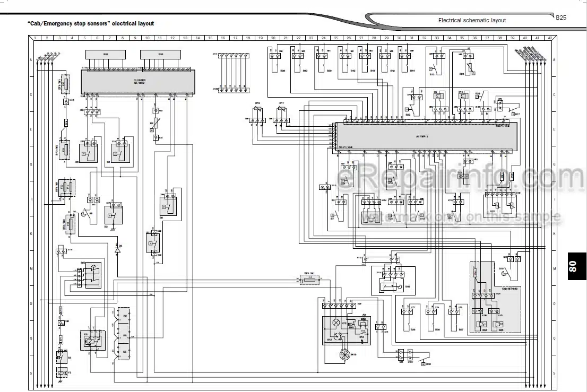Click column number 21 in grid ruler
The image size is (587, 392).
pyautogui.click(x=286, y=38)
